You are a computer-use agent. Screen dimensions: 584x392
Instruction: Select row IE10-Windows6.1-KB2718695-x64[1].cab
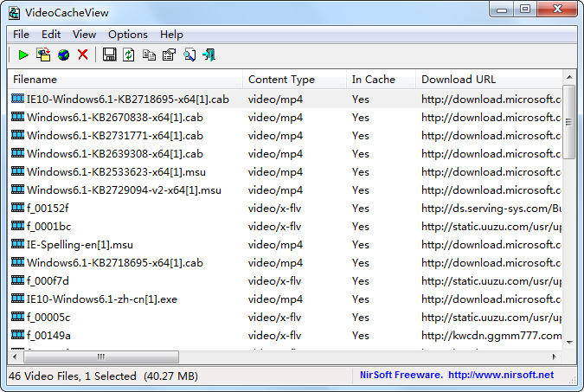click(285, 100)
